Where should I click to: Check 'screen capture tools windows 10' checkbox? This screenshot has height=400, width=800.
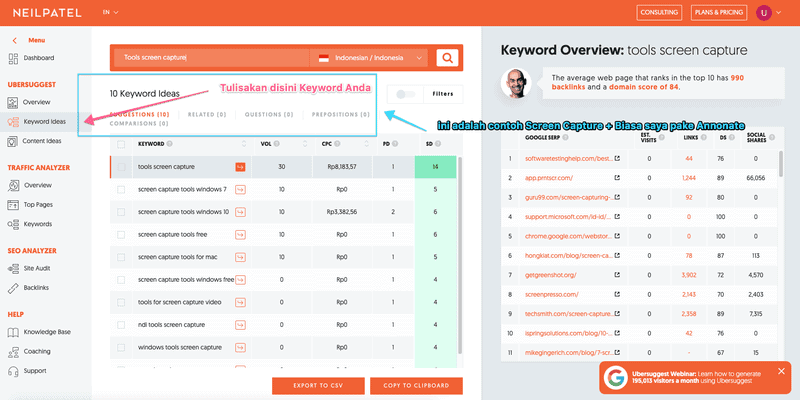[121, 212]
